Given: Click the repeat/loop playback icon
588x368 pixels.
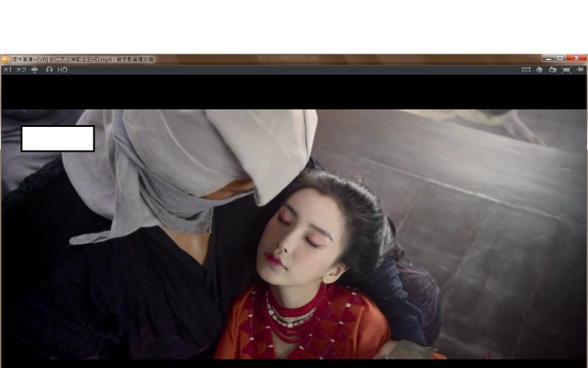Looking at the screenshot, I should [526, 70].
